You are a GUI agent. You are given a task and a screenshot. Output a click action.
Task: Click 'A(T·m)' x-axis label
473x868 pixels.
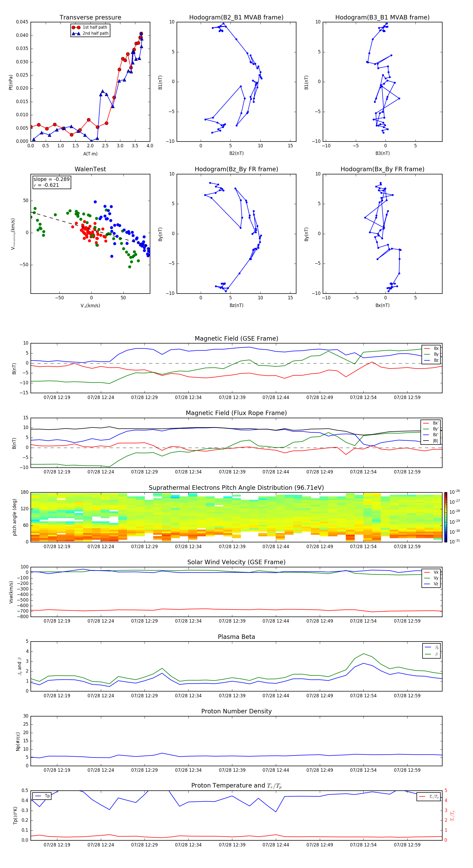click(x=90, y=154)
